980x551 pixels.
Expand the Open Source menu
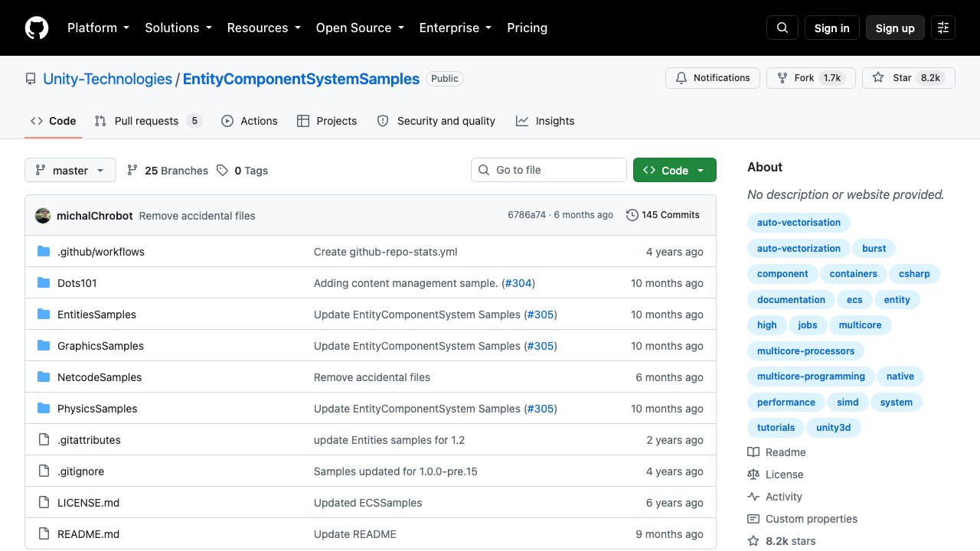tap(360, 28)
